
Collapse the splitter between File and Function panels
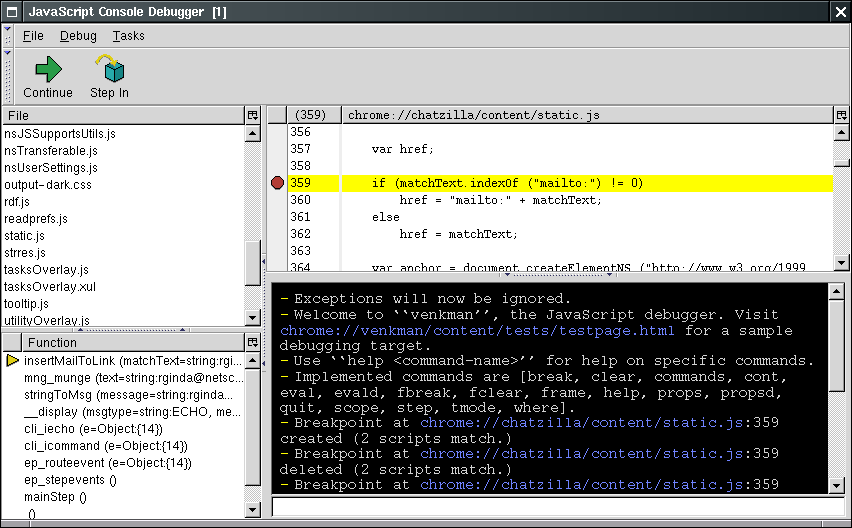tap(129, 329)
